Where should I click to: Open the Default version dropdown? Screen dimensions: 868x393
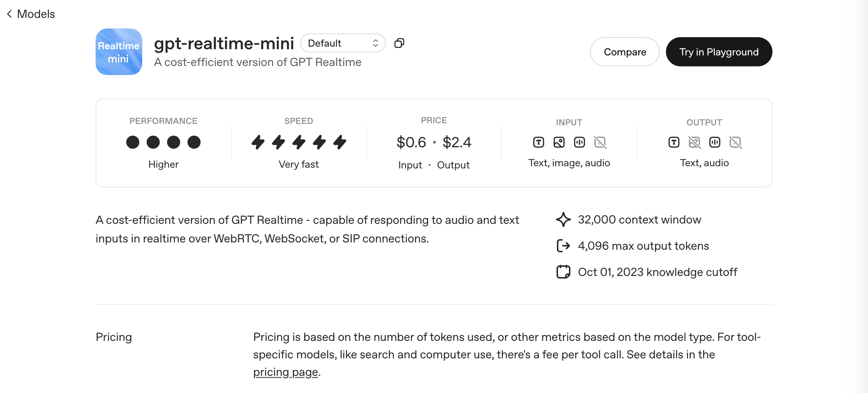click(342, 43)
